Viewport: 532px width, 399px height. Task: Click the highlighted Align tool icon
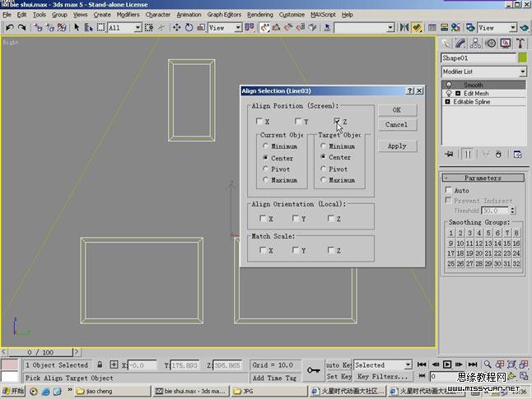(417, 27)
